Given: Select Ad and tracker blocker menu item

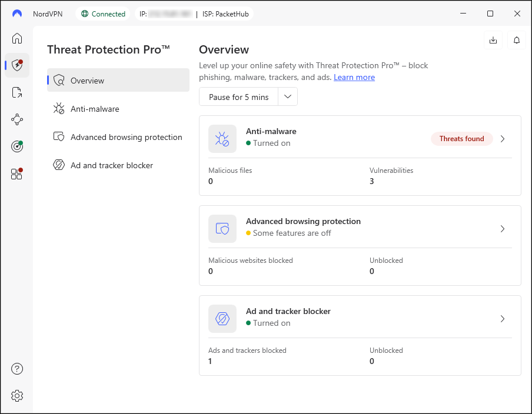Looking at the screenshot, I should tap(111, 165).
